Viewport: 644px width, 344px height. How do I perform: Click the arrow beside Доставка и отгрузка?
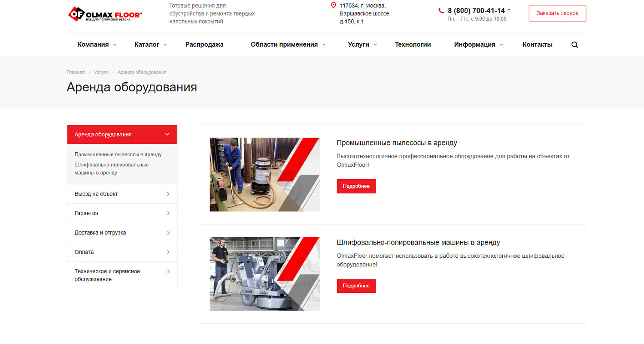tap(168, 232)
